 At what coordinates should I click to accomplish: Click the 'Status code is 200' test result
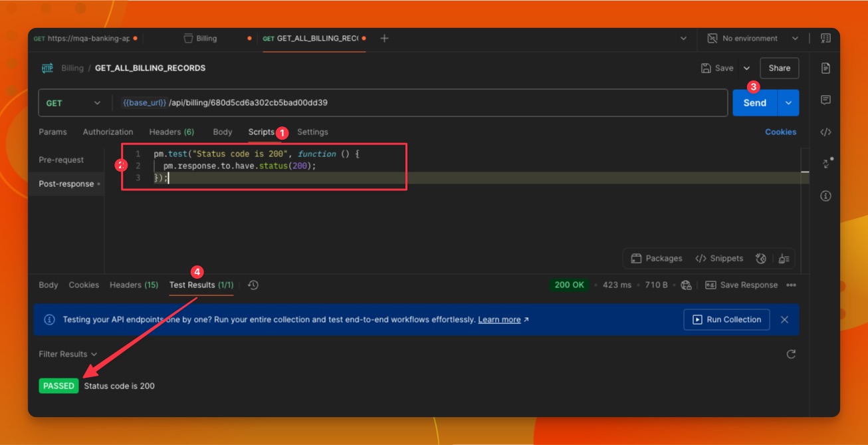pos(119,386)
